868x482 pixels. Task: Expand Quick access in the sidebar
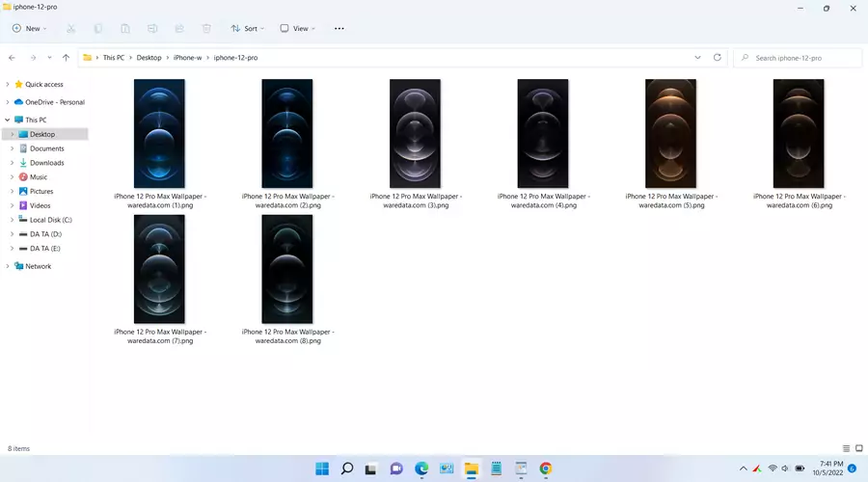click(x=7, y=84)
